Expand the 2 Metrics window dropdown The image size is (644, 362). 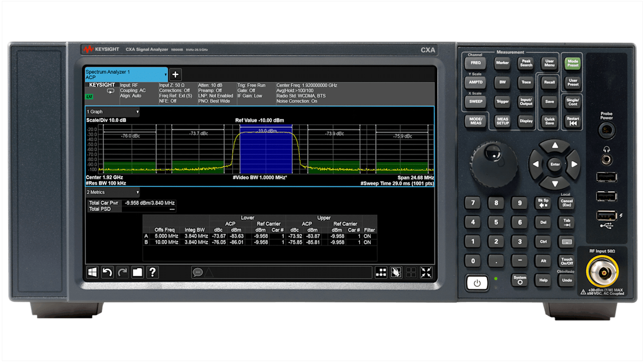(x=112, y=192)
